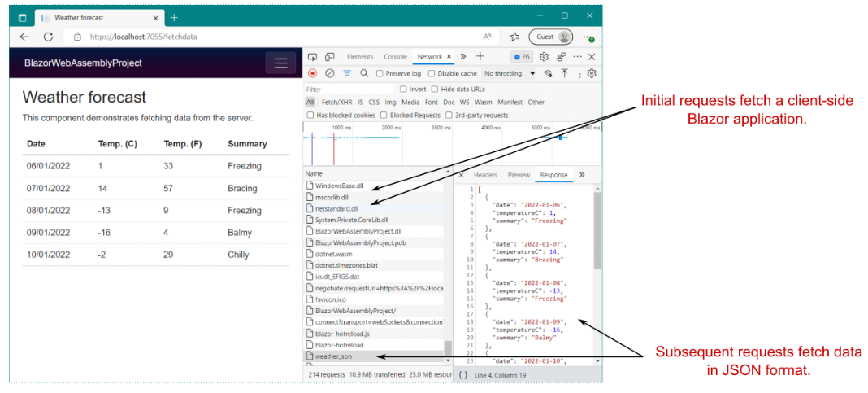Viewport: 868px width, 393px height.
Task: Filter requests by Wasm
Action: pyautogui.click(x=484, y=102)
